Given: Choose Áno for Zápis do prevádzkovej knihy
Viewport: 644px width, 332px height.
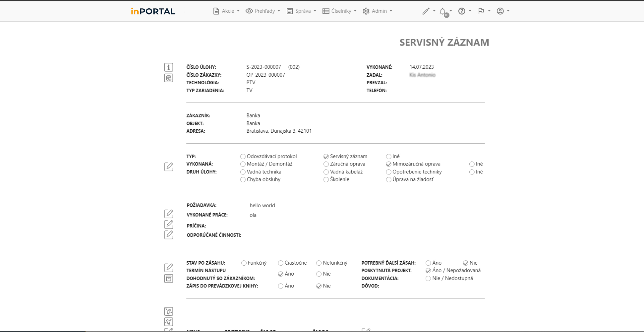Looking at the screenshot, I should (280, 286).
